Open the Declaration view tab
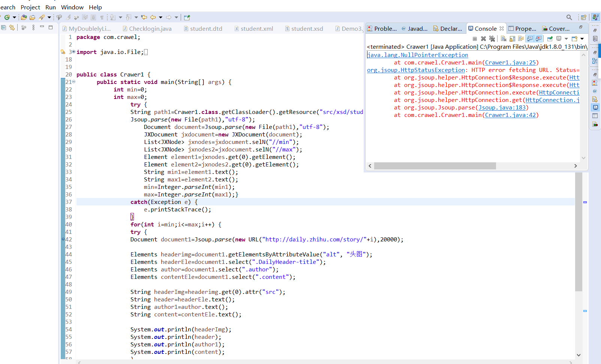This screenshot has height=364, width=601. 448,28
